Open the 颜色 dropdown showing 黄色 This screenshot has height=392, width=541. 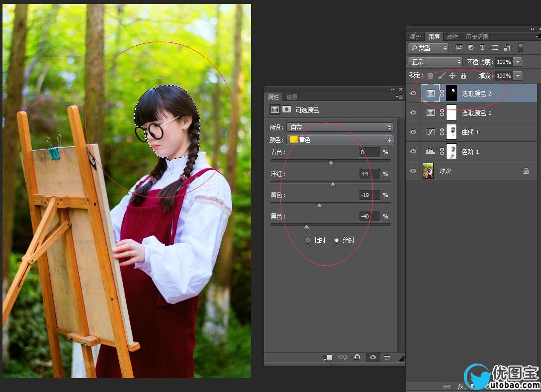click(x=340, y=140)
